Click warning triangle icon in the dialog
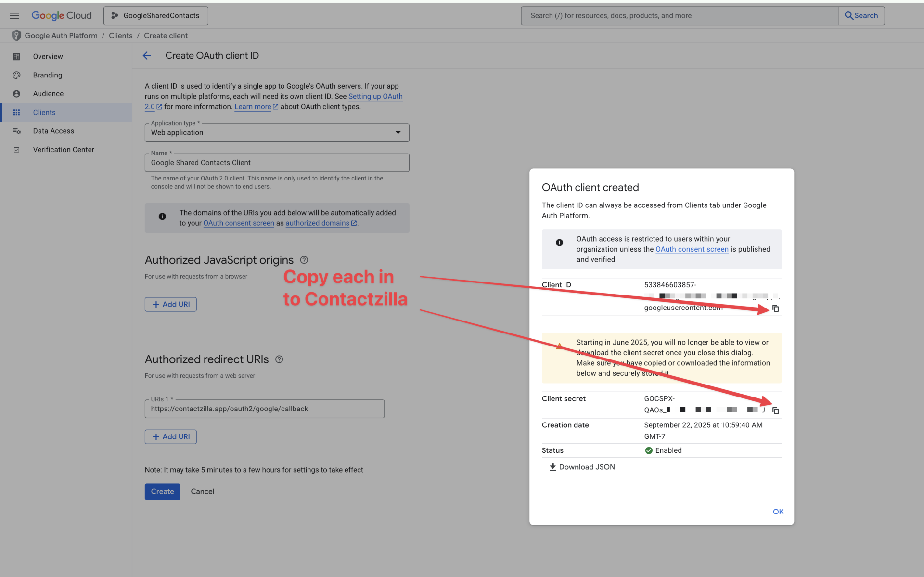This screenshot has width=924, height=577. [x=559, y=346]
